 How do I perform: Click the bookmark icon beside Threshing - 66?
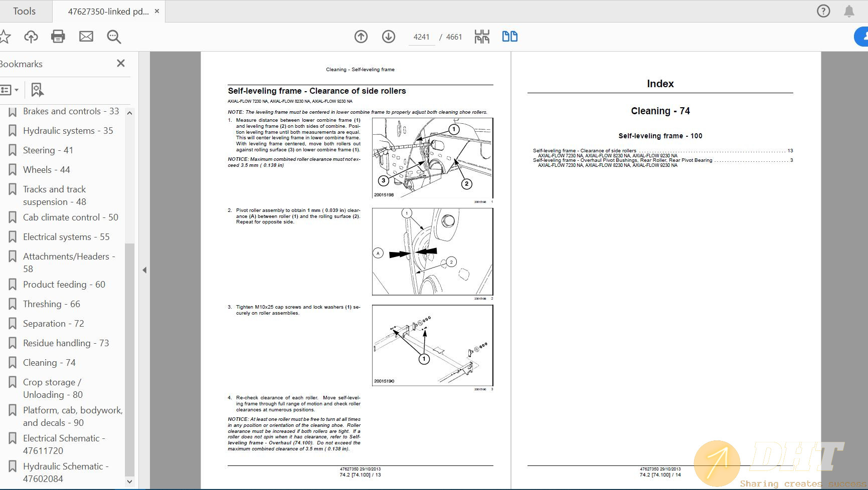coord(13,304)
